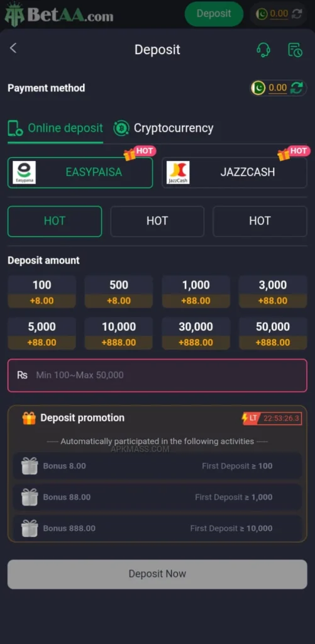Select JAZZCASH payment method
The width and height of the screenshot is (315, 644).
pyautogui.click(x=234, y=172)
